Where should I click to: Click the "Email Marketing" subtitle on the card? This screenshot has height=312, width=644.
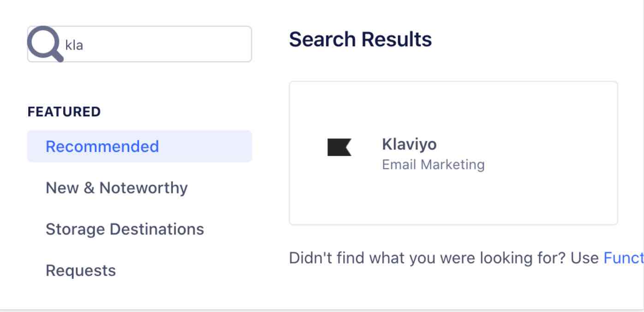coord(433,164)
